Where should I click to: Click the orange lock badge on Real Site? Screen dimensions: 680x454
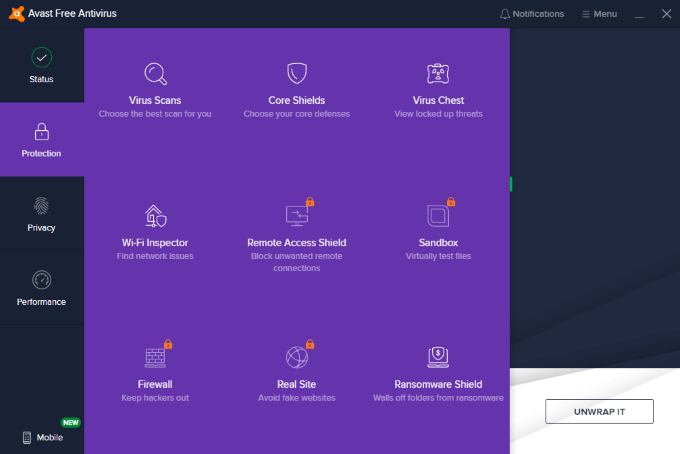(x=310, y=344)
